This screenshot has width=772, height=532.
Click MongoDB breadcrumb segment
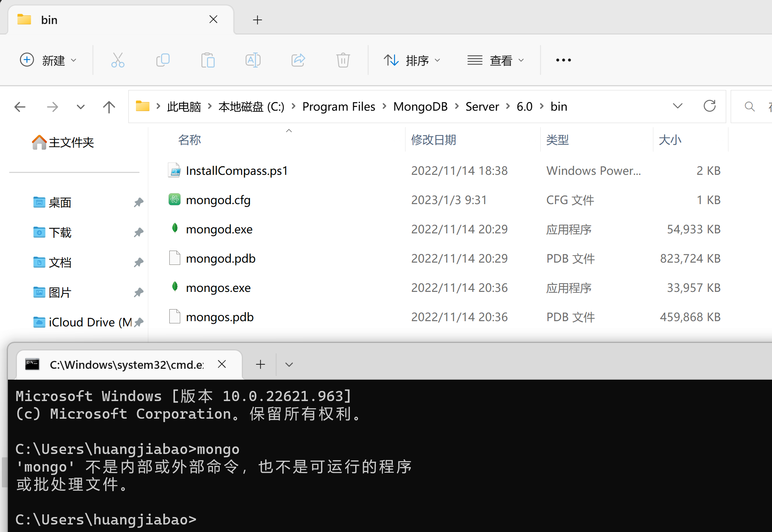click(421, 107)
